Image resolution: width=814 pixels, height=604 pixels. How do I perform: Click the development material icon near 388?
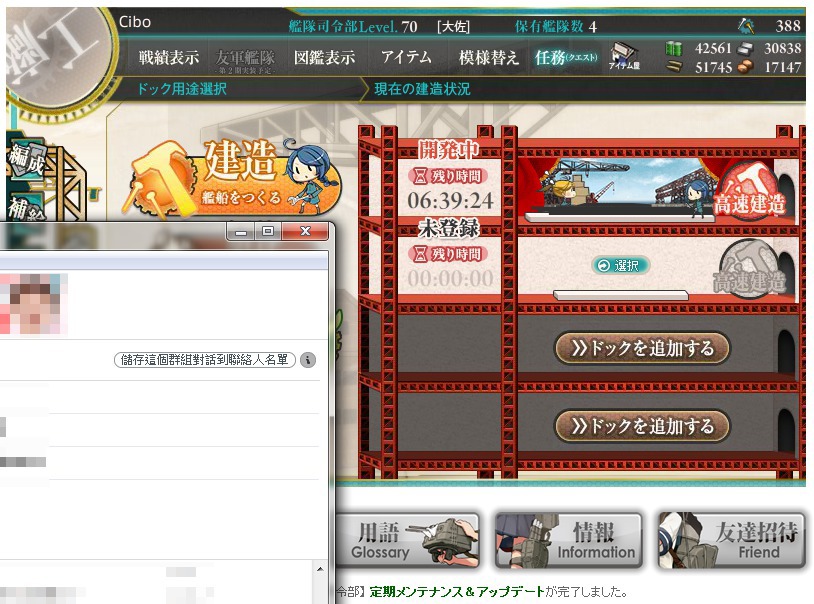click(x=746, y=25)
